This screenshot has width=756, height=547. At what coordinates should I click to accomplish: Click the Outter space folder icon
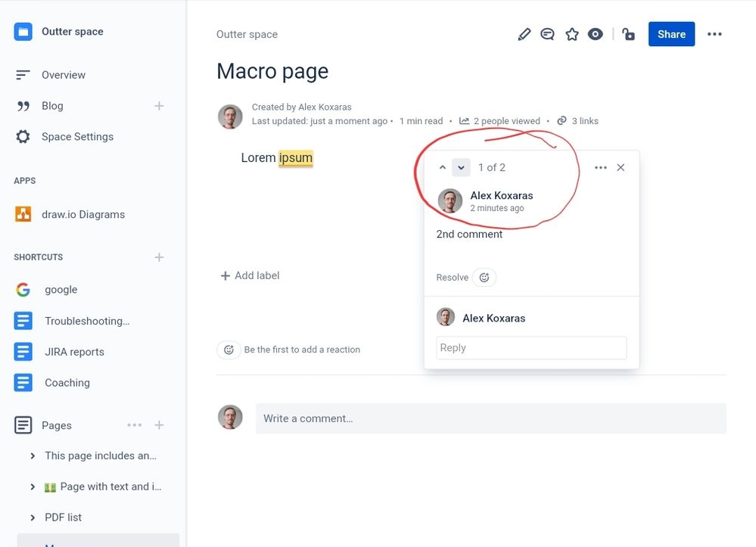click(23, 32)
